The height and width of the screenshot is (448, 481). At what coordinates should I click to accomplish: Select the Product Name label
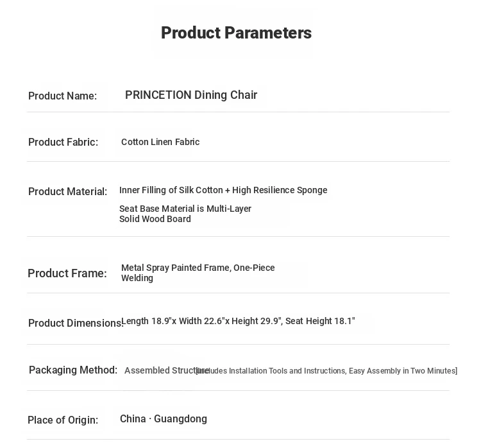pos(62,96)
